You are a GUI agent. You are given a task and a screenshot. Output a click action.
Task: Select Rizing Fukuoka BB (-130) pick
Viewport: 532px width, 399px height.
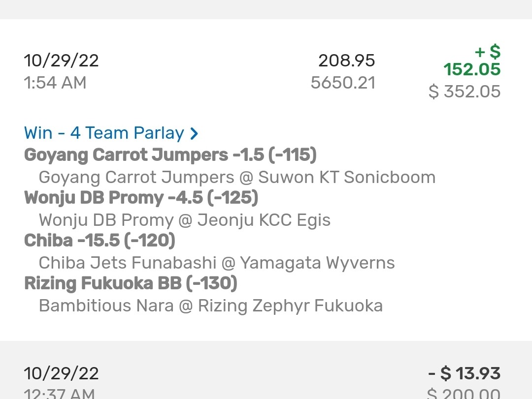131,283
